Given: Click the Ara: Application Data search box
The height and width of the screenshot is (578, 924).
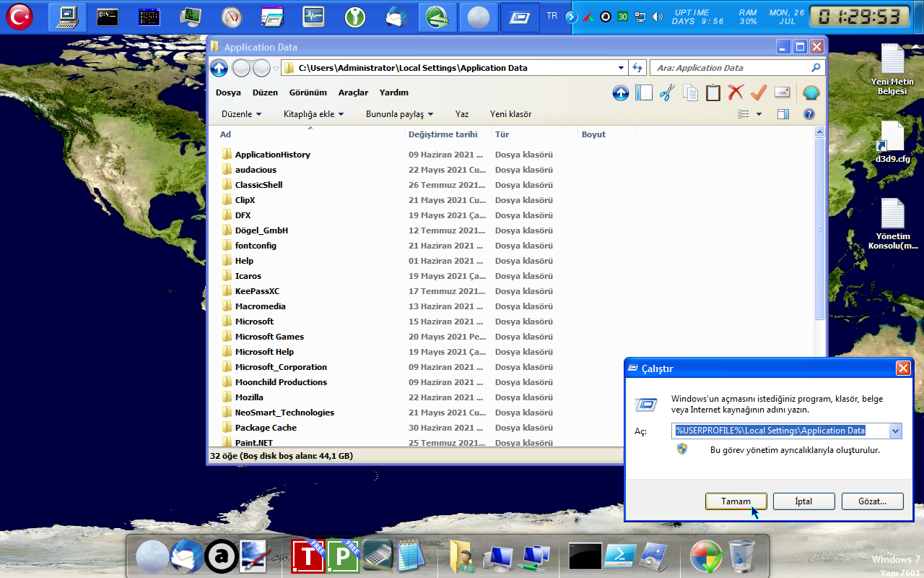Looking at the screenshot, I should coord(736,68).
